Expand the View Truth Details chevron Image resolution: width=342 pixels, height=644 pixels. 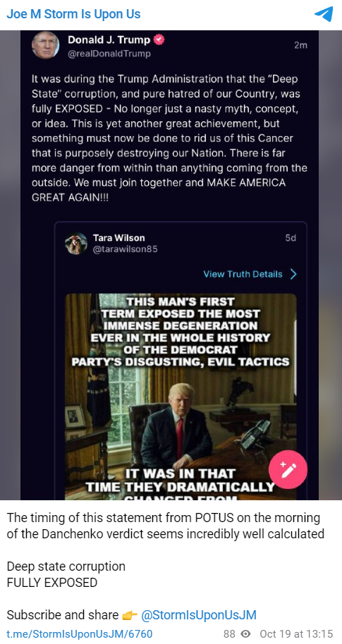click(293, 274)
